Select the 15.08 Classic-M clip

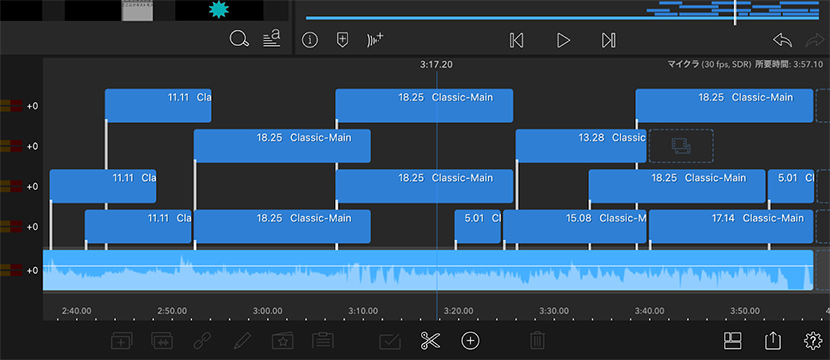(x=575, y=226)
